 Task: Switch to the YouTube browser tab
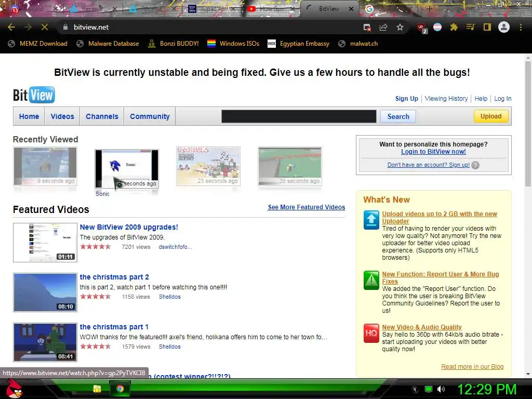270,9
